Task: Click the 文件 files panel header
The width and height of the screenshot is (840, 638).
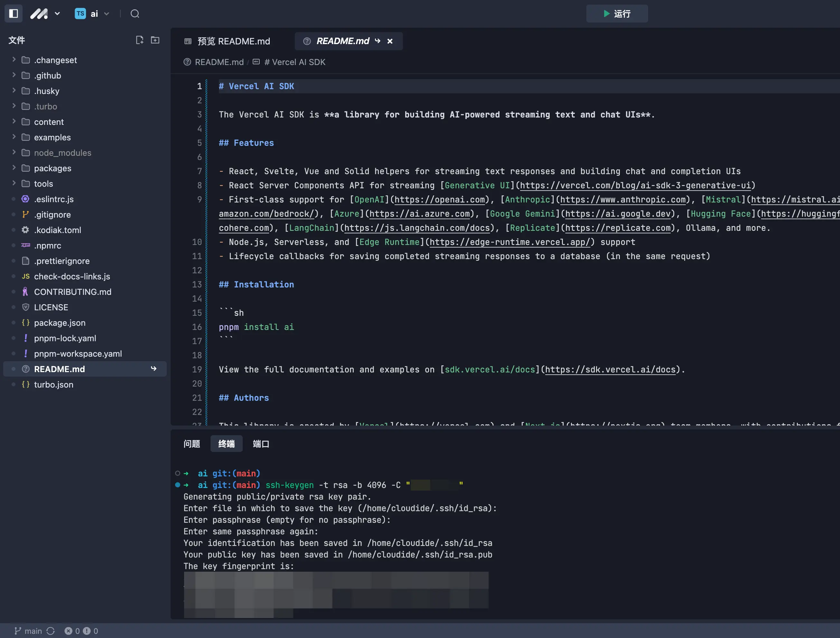Action: point(17,40)
